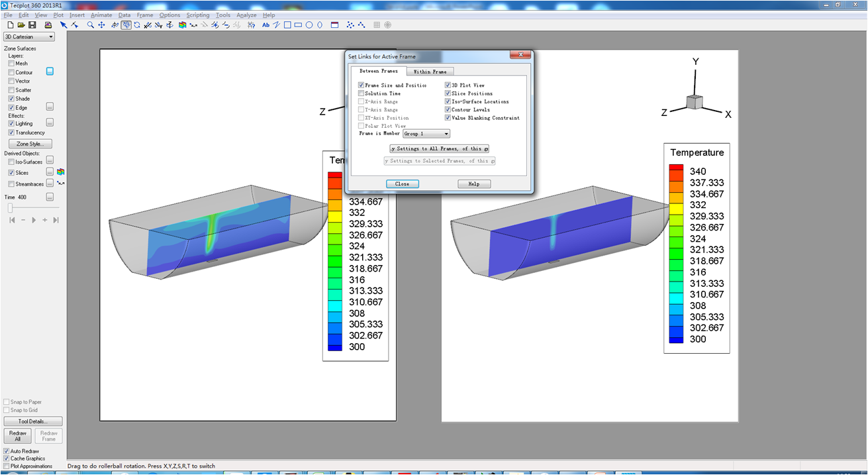Select the polyline geometry tool

click(276, 25)
